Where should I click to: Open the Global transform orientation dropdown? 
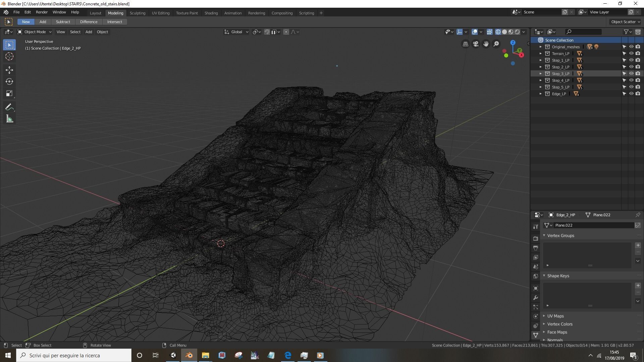(x=236, y=32)
